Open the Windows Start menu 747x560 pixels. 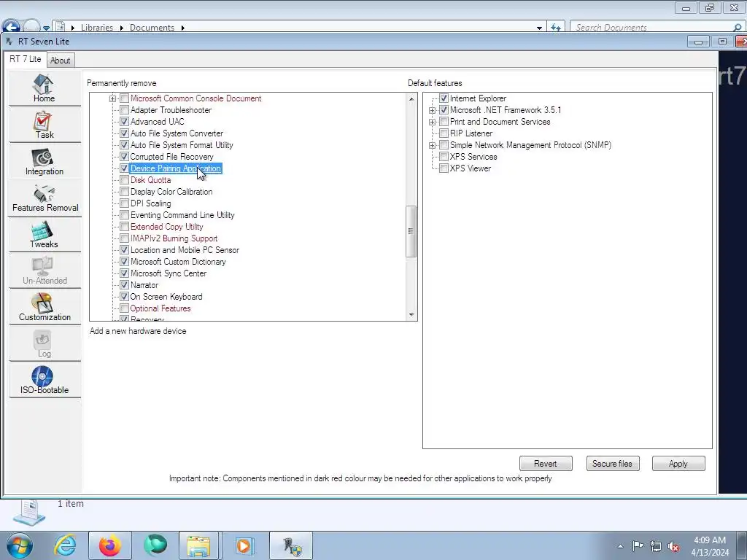(20, 545)
